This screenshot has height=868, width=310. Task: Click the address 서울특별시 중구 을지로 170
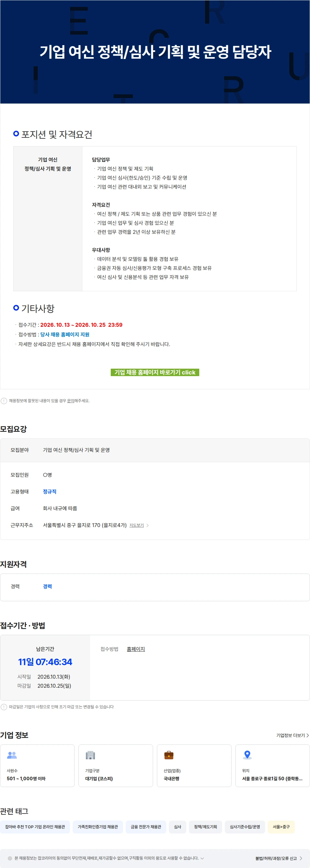[x=85, y=525]
